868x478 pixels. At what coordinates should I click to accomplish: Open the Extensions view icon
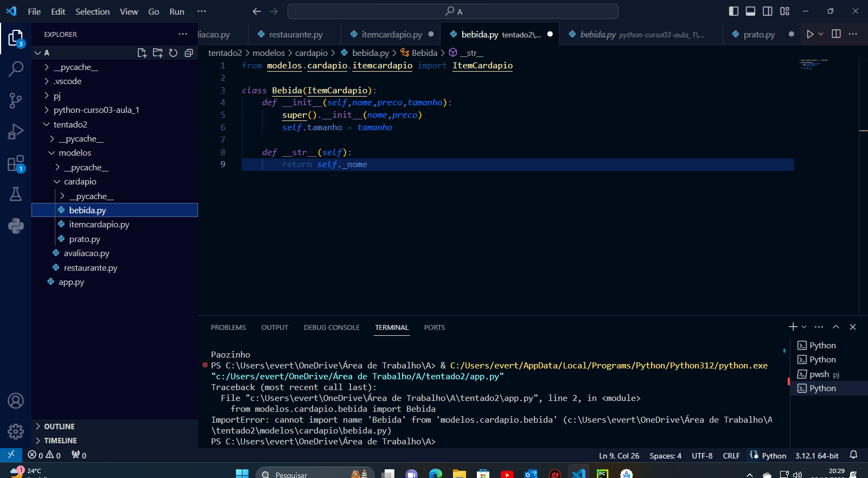click(x=16, y=163)
